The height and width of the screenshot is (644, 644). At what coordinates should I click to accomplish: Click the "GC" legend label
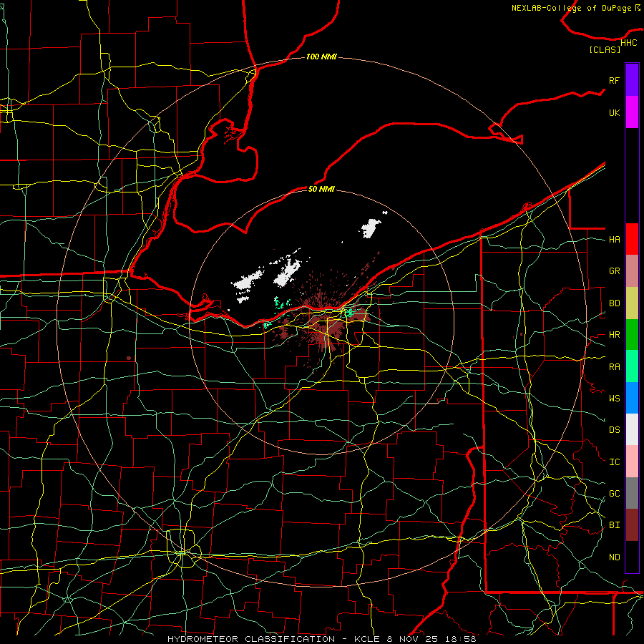click(x=614, y=493)
